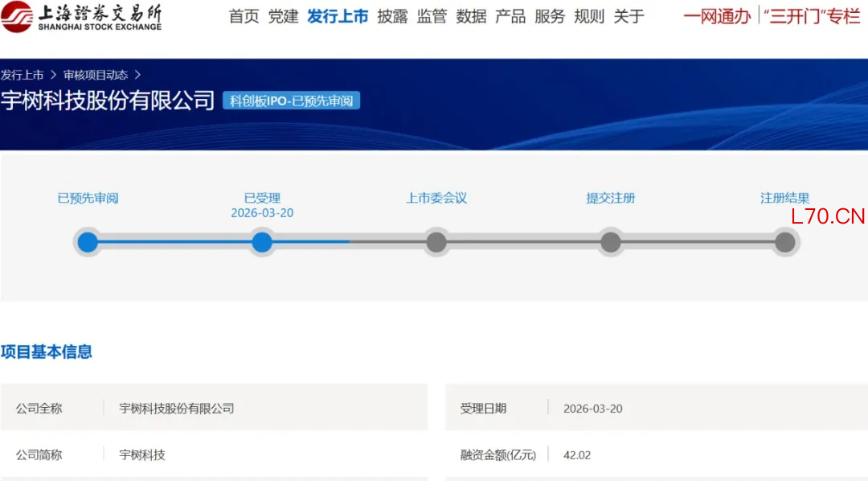868x481 pixels.
Task: Click the 一网通办 link
Action: 717,17
